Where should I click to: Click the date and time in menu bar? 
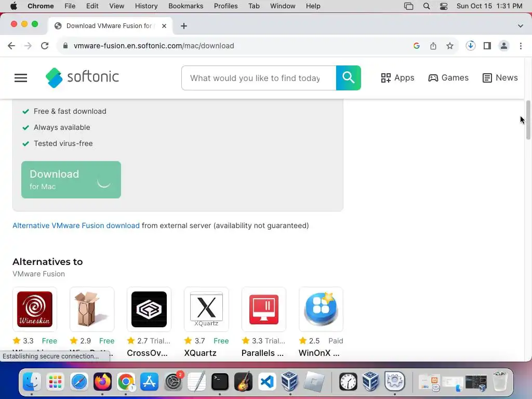[x=489, y=6]
